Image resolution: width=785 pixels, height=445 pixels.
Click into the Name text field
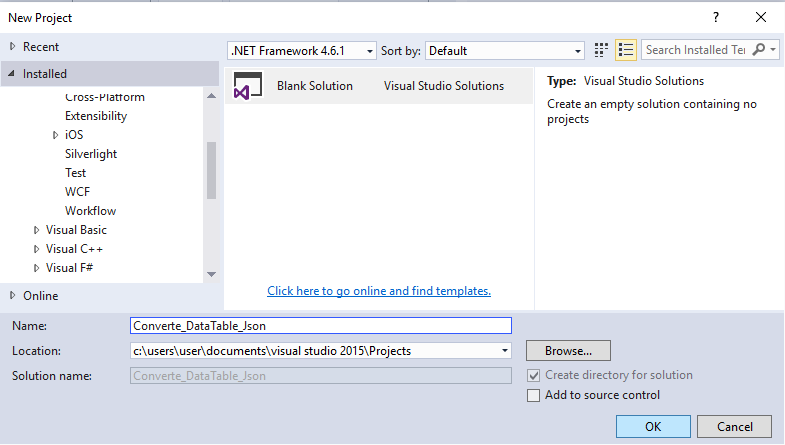(321, 326)
